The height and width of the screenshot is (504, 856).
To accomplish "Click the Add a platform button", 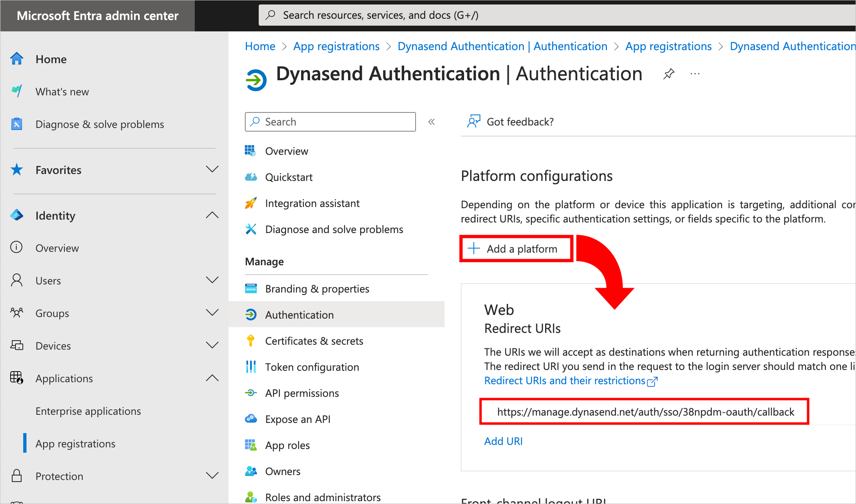I will [x=516, y=249].
